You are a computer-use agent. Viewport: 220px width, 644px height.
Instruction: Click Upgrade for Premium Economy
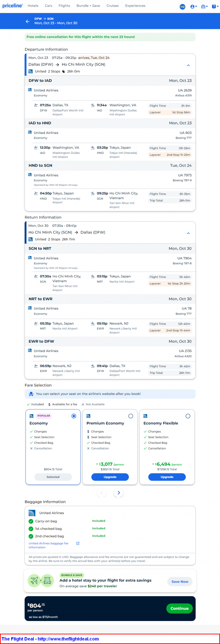(x=110, y=477)
